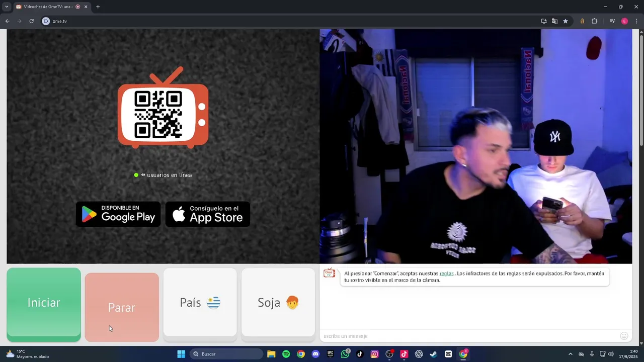Open the volume speaker tray icon
The image size is (644, 362).
[x=611, y=354]
